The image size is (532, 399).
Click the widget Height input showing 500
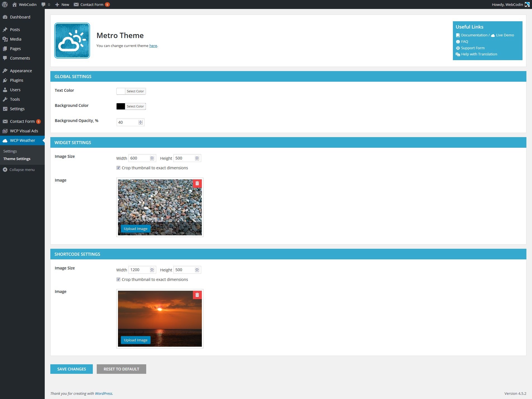[187, 158]
